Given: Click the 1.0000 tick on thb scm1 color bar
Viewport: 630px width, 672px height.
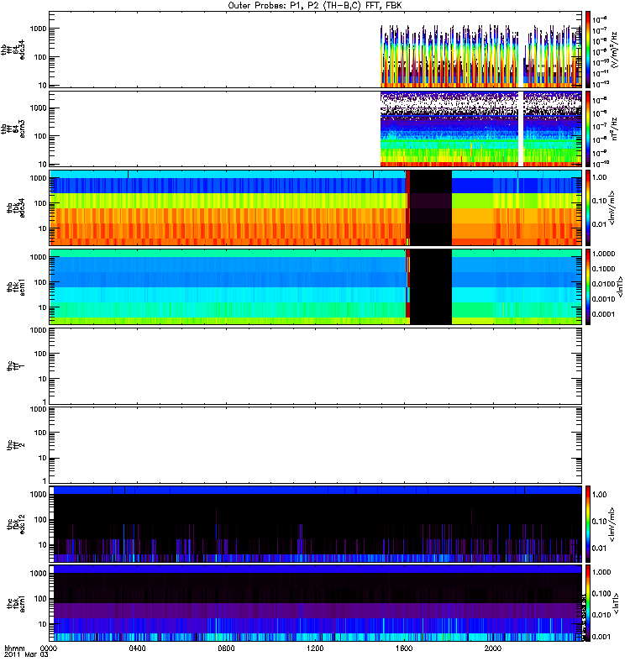Looking at the screenshot, I should click(x=603, y=254).
